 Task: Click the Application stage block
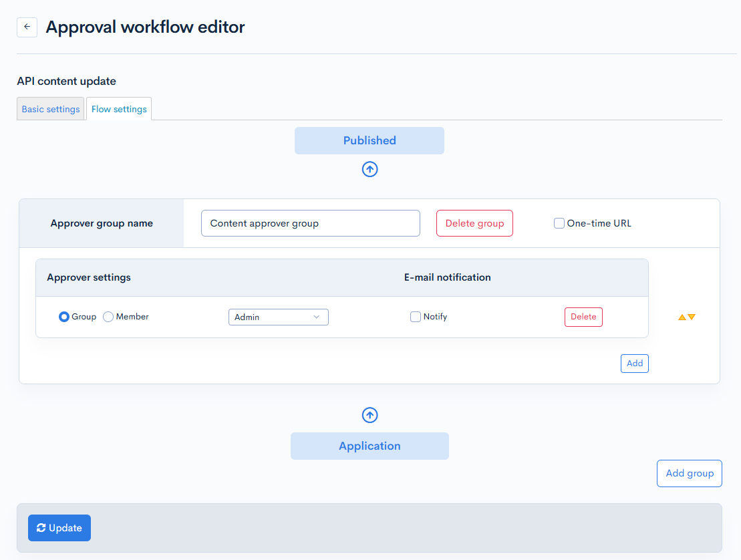coord(369,446)
